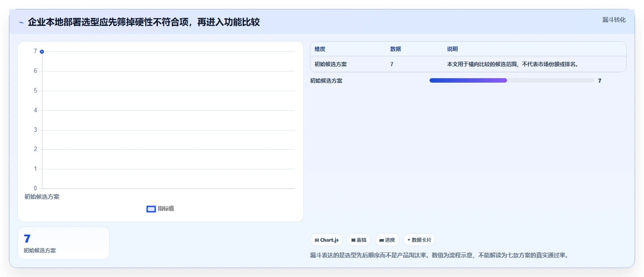The width and height of the screenshot is (644, 277).
Task: Click the chart x-axis label 初始候选方案
Action: coord(42,197)
